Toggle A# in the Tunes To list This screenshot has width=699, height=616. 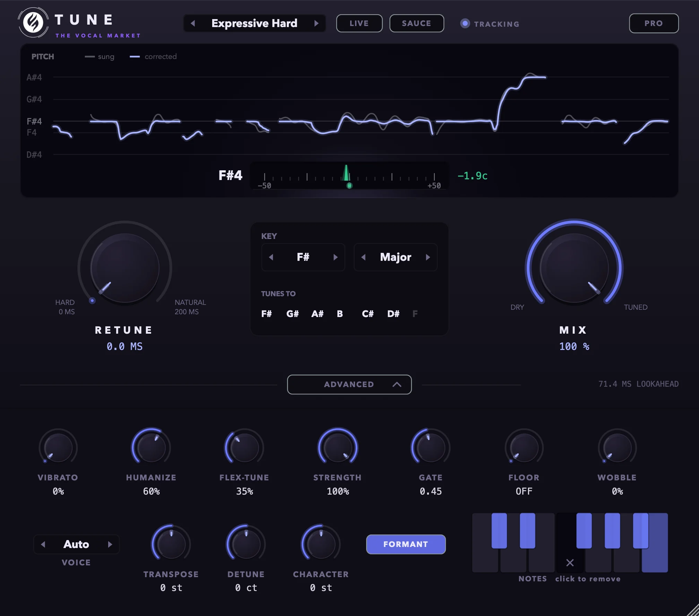click(317, 314)
